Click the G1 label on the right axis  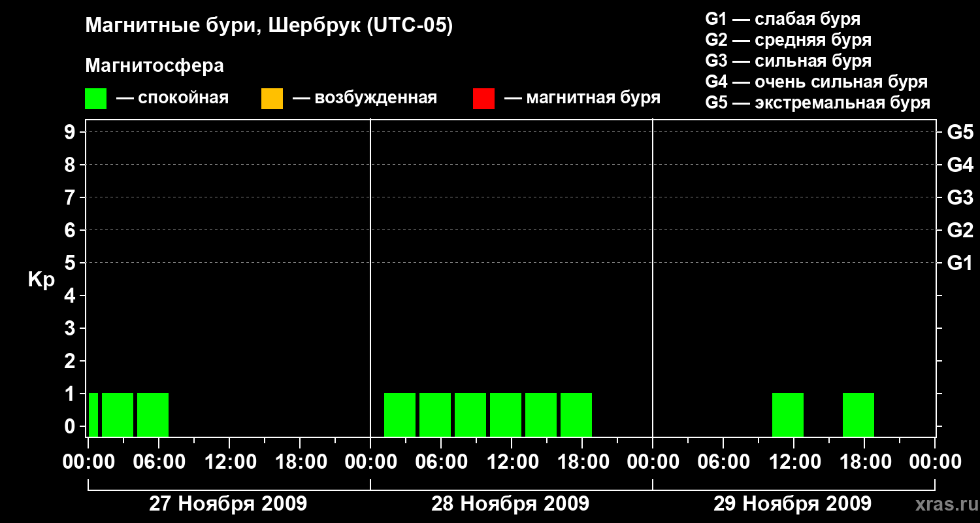point(960,263)
